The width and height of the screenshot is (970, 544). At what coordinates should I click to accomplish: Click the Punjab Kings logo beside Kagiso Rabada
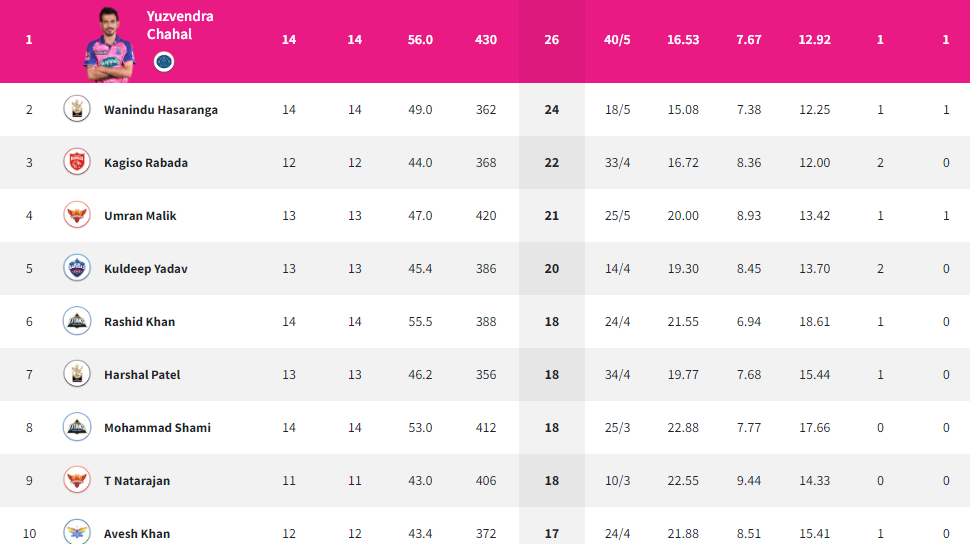click(x=77, y=162)
